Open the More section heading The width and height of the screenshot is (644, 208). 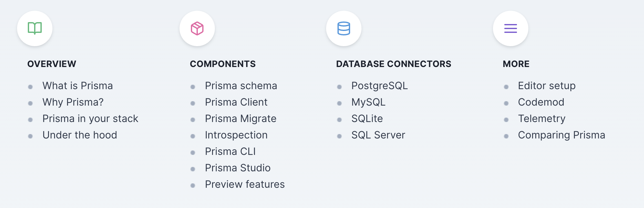coord(516,64)
